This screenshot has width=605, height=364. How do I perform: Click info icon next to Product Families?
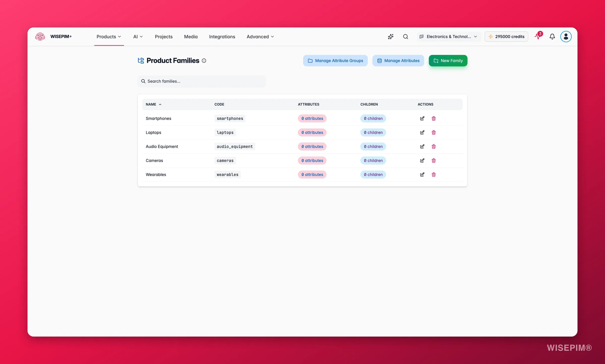[204, 61]
